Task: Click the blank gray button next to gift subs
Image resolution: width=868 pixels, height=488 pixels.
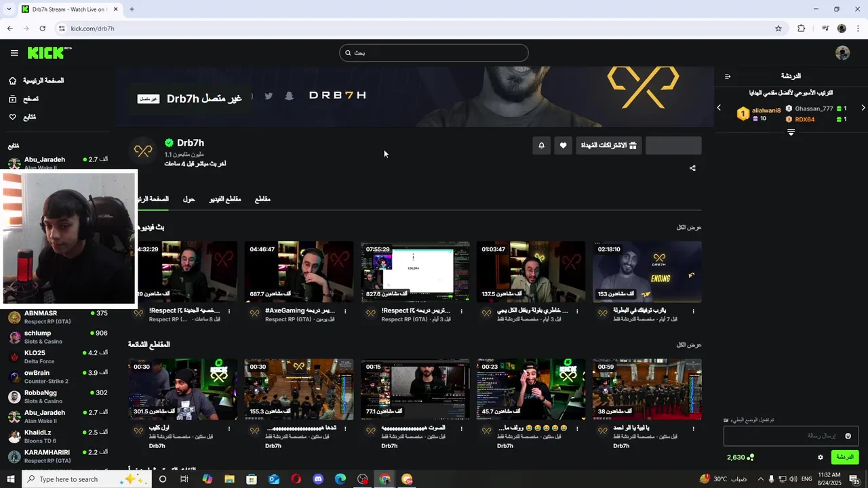Action: tap(673, 145)
